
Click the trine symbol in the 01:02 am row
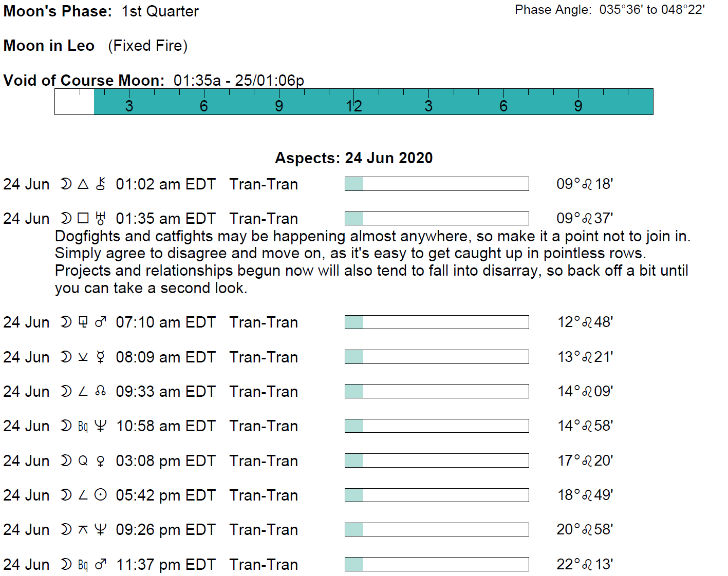click(83, 184)
